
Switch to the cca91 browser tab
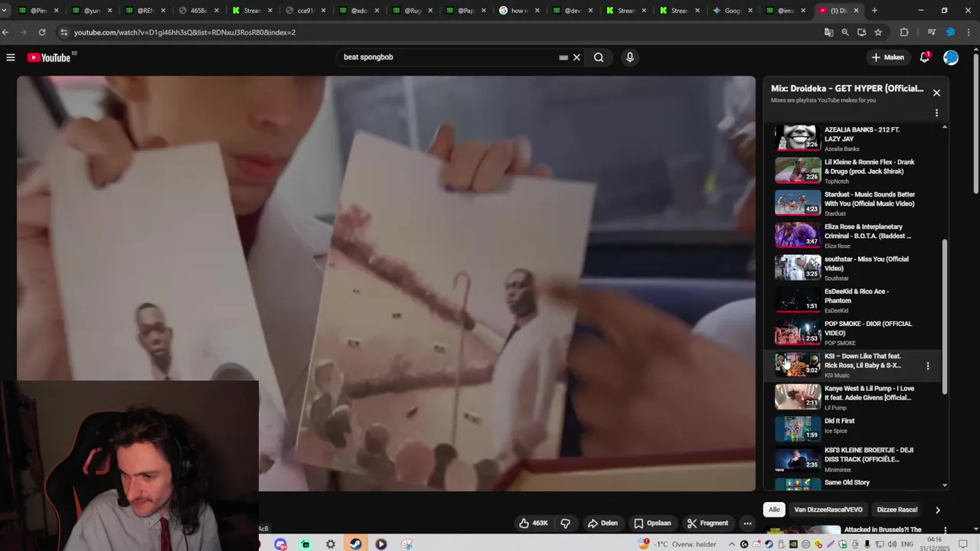[305, 11]
